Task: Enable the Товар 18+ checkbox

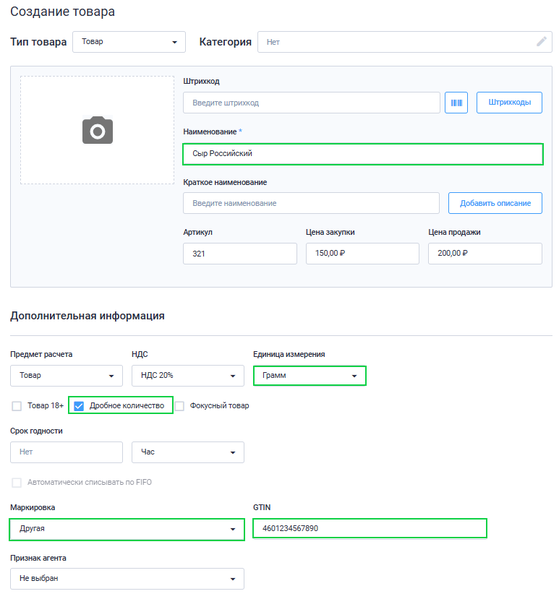Action: tap(17, 406)
